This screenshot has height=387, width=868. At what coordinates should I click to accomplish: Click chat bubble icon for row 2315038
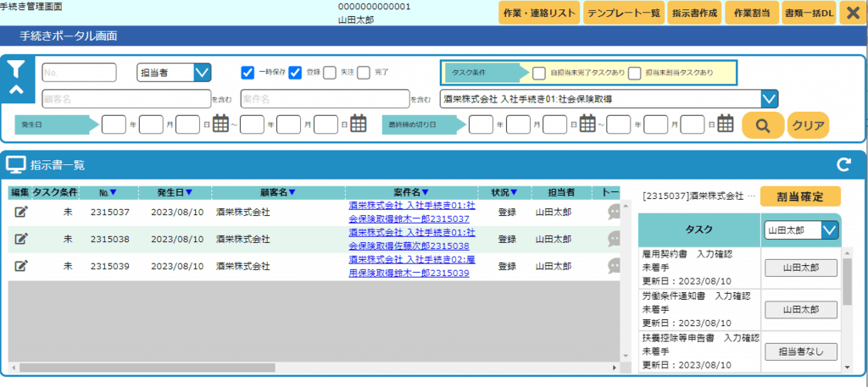(x=615, y=240)
